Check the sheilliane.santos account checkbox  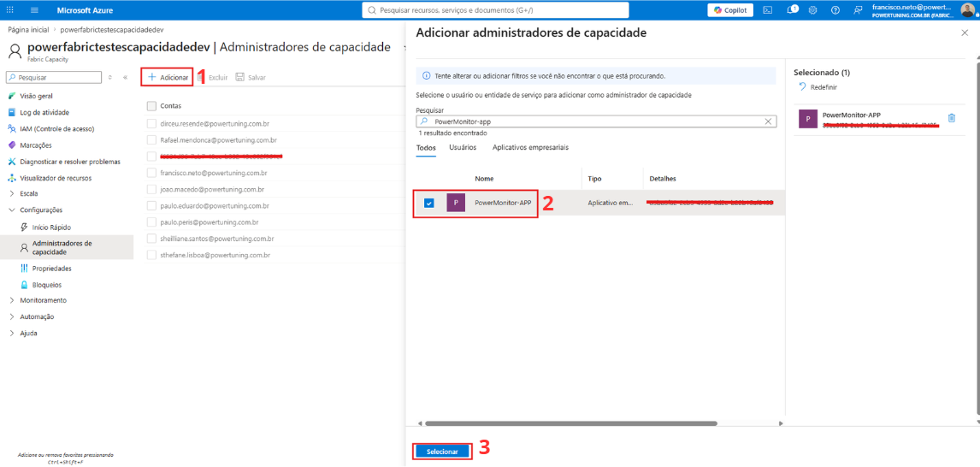(151, 239)
